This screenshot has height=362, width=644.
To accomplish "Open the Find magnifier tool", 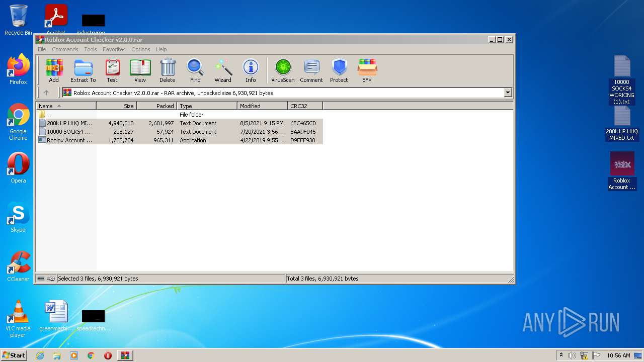I will (x=195, y=70).
